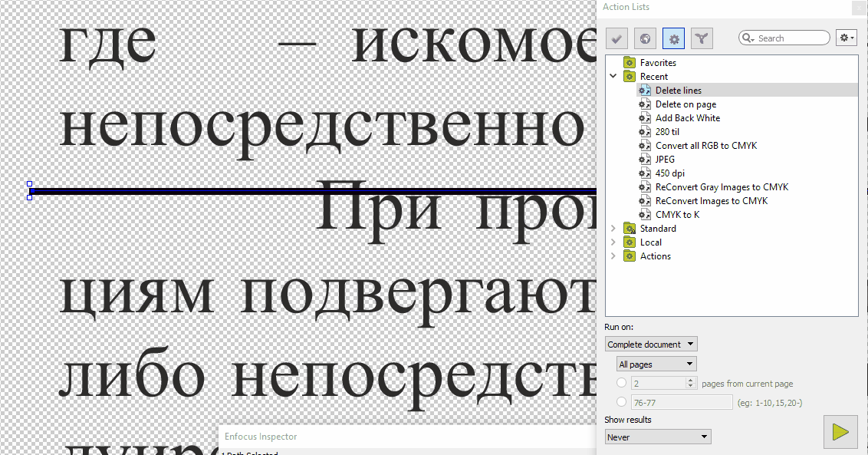
Task: Select the page range radio button
Action: click(x=622, y=402)
